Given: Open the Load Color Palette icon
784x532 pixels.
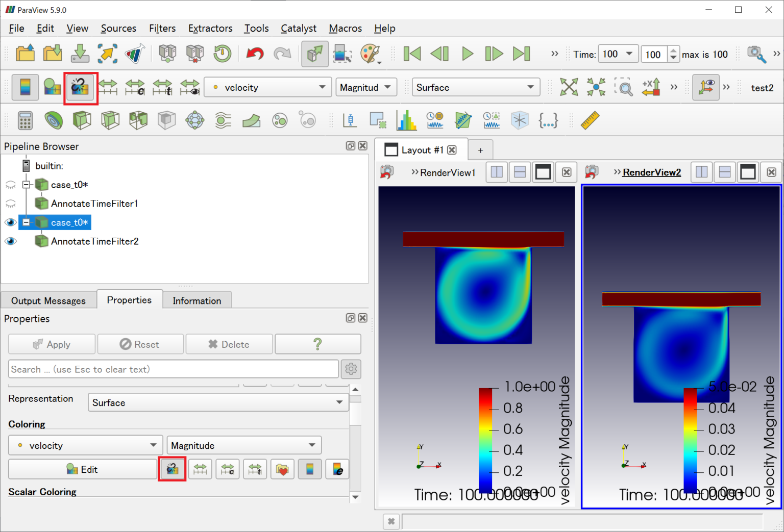Looking at the screenshot, I should pyautogui.click(x=370, y=54).
